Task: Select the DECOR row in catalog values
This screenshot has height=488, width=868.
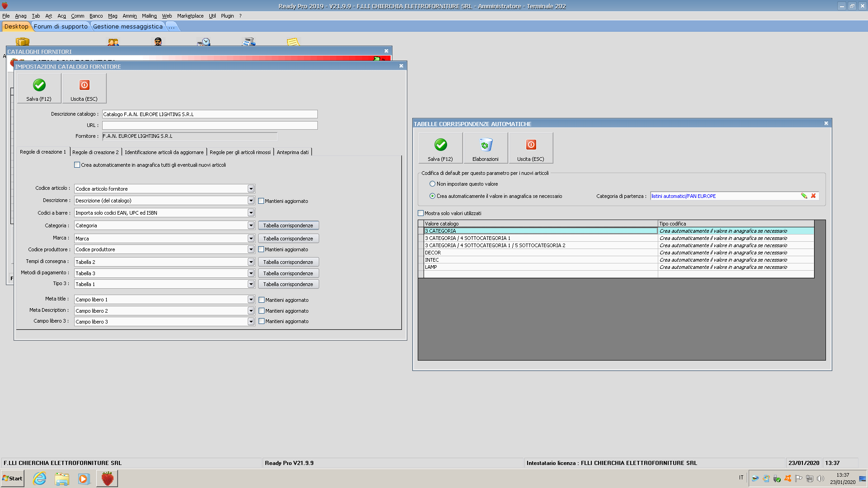Action: coord(540,253)
